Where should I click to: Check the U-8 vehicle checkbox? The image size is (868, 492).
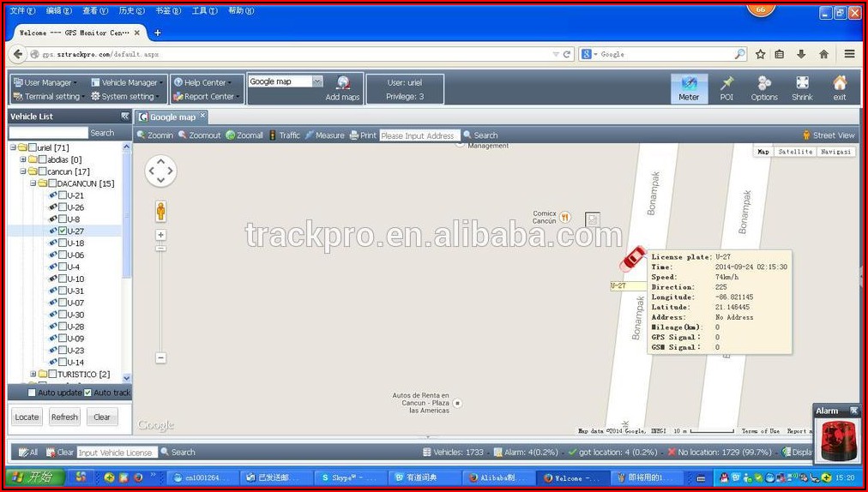pyautogui.click(x=63, y=219)
